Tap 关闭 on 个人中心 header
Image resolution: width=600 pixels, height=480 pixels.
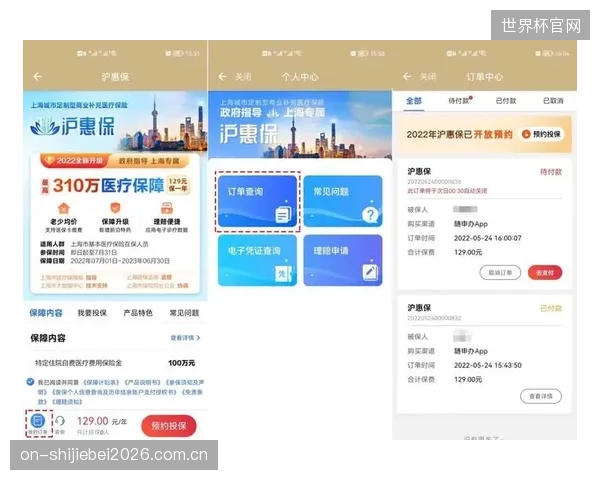(x=243, y=77)
